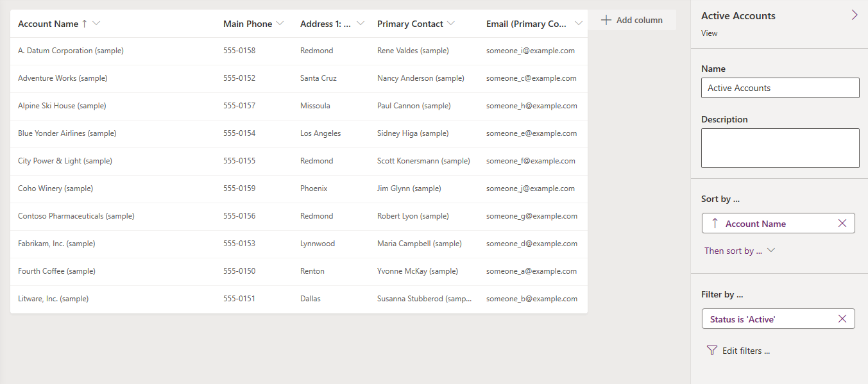
Task: Remove the Status is 'Active' filter
Action: (842, 319)
